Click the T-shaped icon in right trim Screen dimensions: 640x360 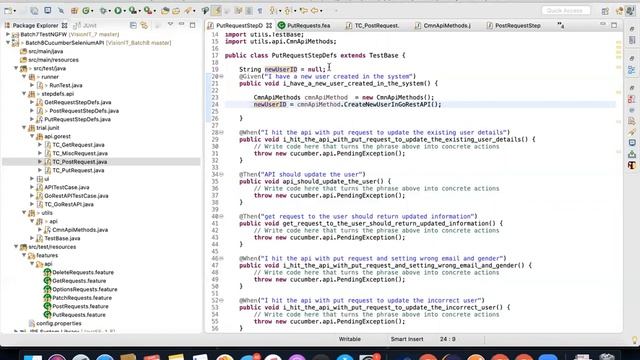click(631, 165)
